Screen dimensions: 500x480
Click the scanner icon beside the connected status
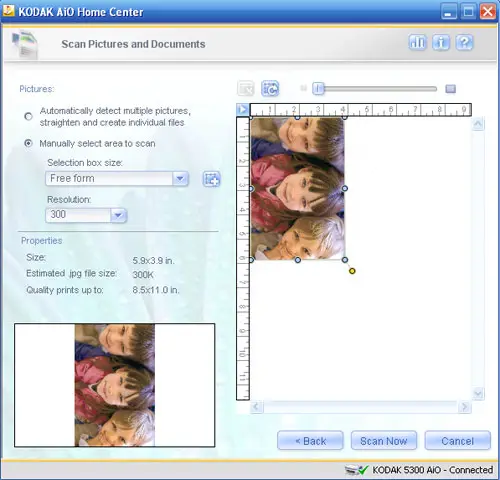click(351, 470)
